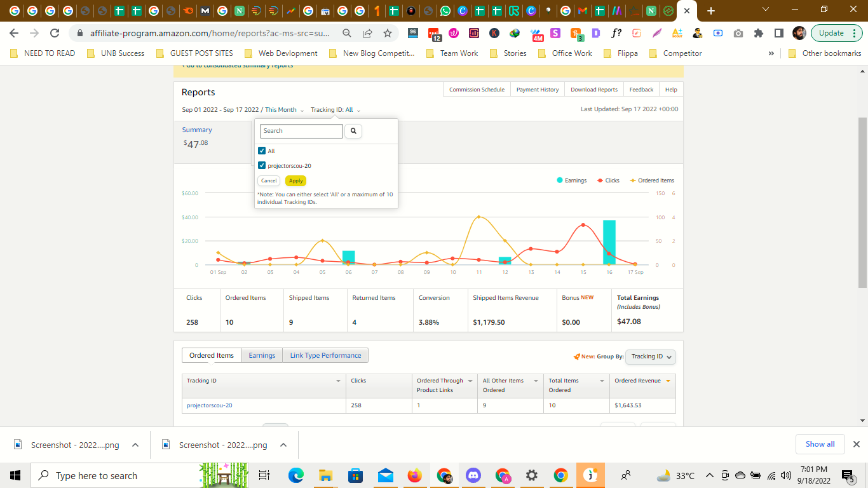Close the downloads bar with the X

click(856, 444)
